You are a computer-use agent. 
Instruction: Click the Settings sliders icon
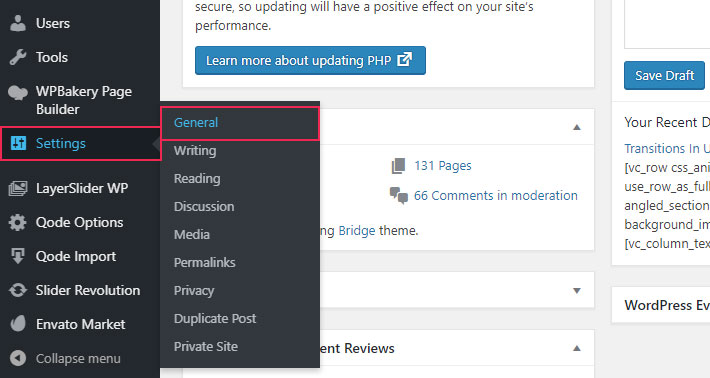pos(18,144)
